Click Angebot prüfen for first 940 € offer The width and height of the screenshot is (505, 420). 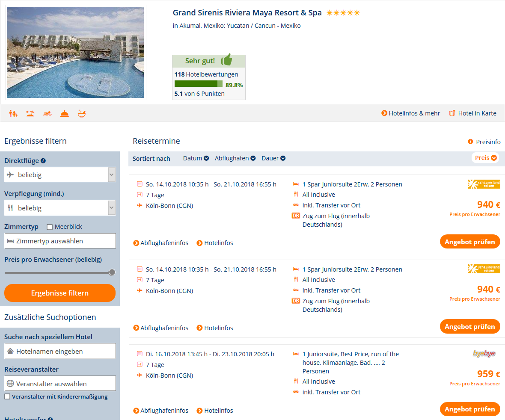[470, 242]
